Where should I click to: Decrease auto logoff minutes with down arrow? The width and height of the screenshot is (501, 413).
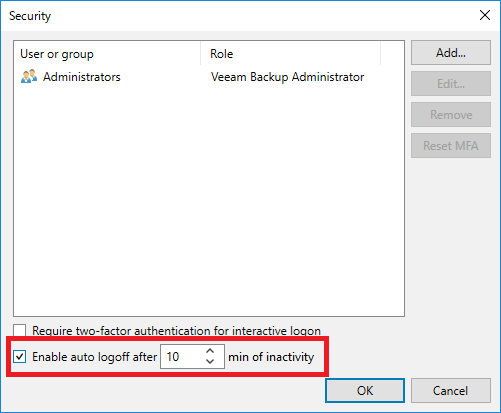click(210, 361)
